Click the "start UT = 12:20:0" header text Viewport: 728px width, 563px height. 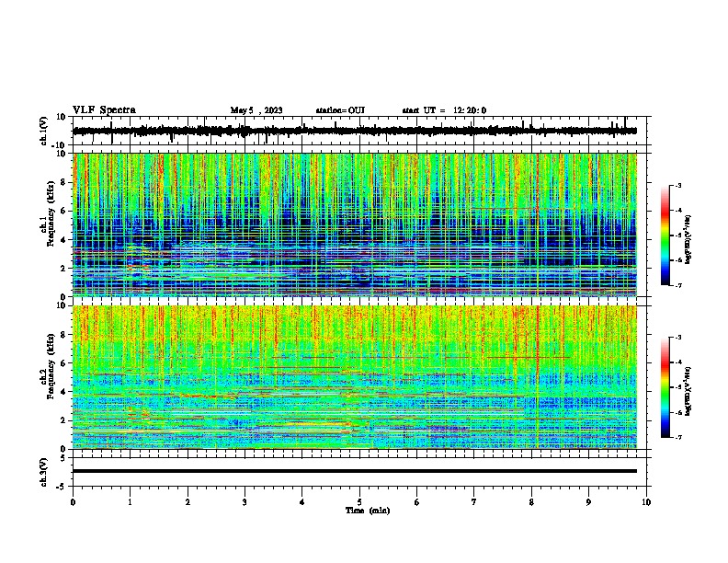point(444,110)
